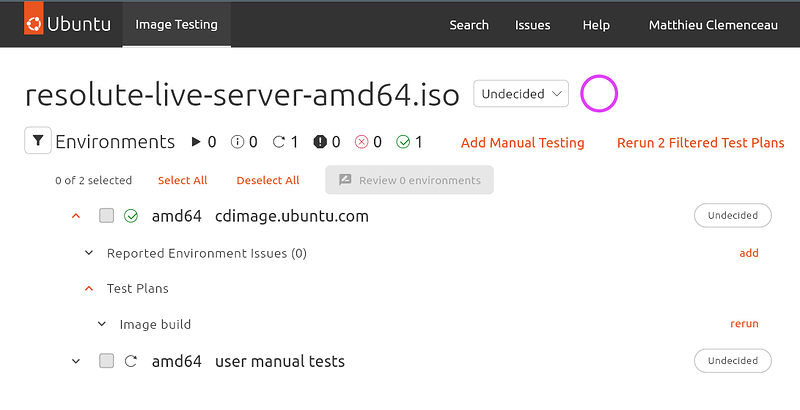Collapse the cdimage.ubuntu.com environment row
Viewport: 800px width, 410px height.
click(x=76, y=216)
